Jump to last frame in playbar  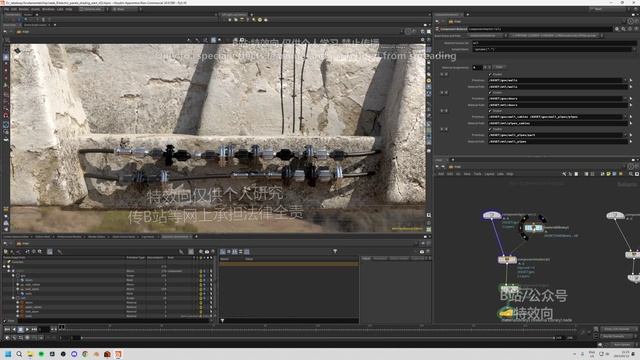[34, 329]
